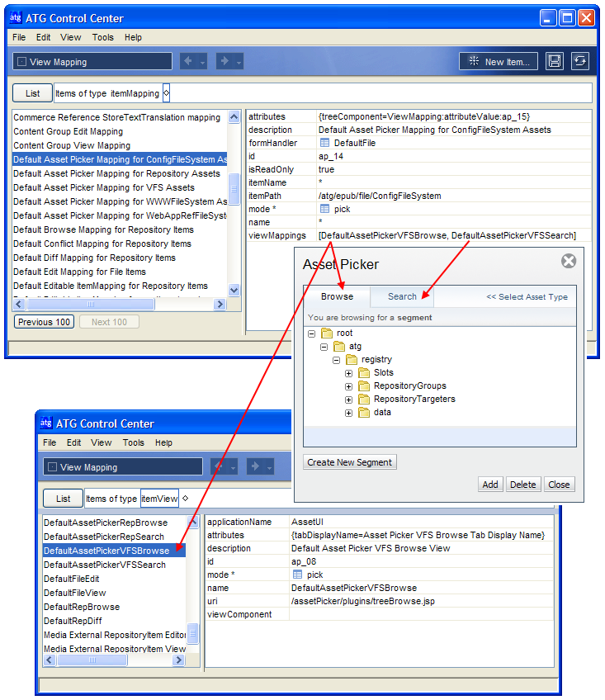The width and height of the screenshot is (605, 700).
Task: Collapse the registry node in Asset Picker
Action: 337,360
